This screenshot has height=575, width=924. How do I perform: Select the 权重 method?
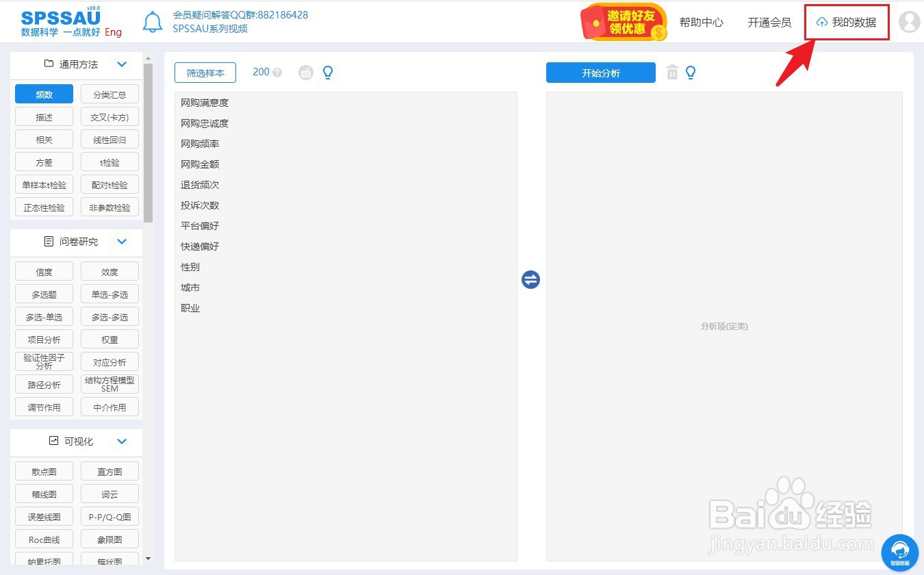pos(110,340)
